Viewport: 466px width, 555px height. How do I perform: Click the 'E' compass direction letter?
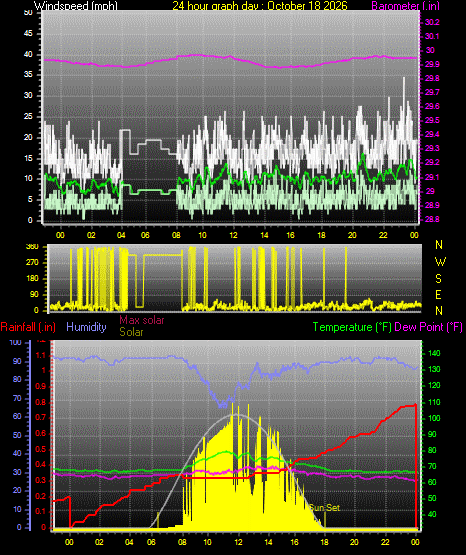point(438,294)
